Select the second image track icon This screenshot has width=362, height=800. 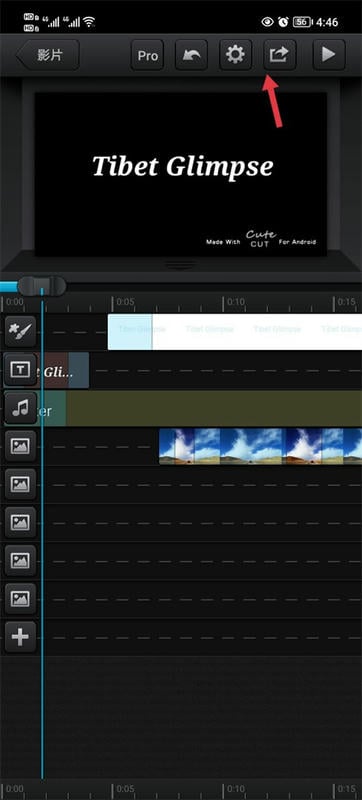pyautogui.click(x=20, y=484)
